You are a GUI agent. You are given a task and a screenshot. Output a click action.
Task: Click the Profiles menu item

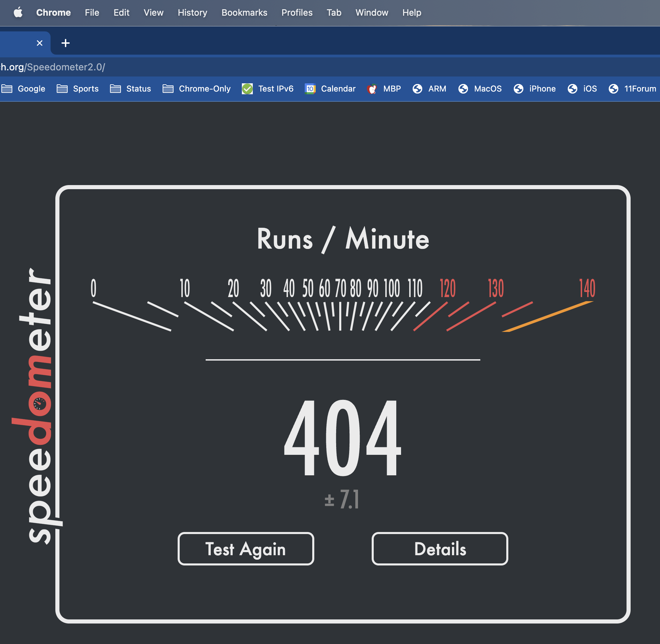tap(297, 12)
